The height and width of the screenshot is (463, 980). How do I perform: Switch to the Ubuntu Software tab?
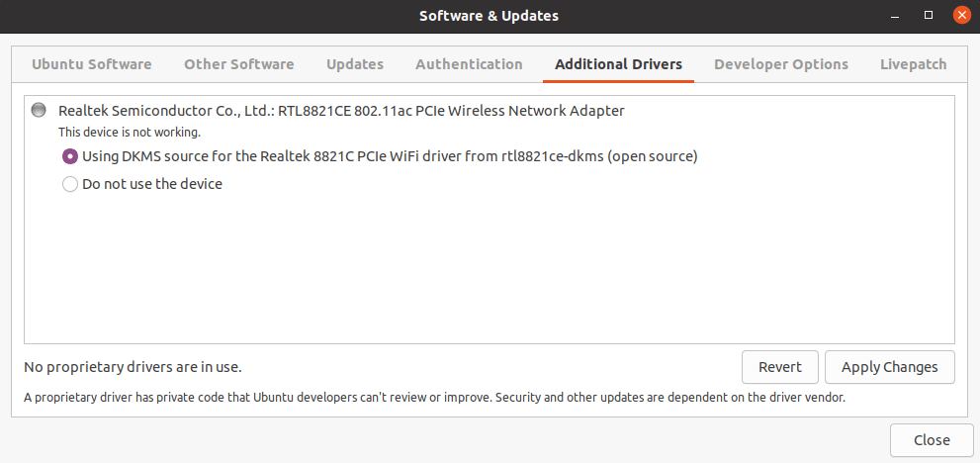pos(91,64)
